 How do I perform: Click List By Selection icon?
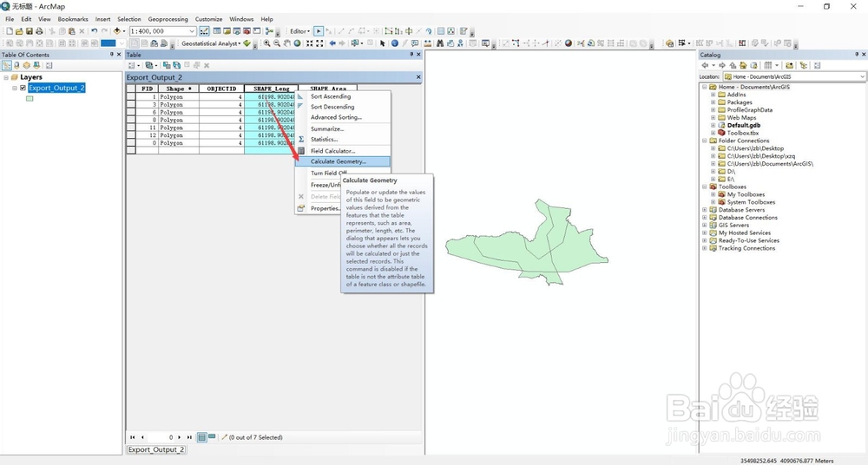click(36, 65)
